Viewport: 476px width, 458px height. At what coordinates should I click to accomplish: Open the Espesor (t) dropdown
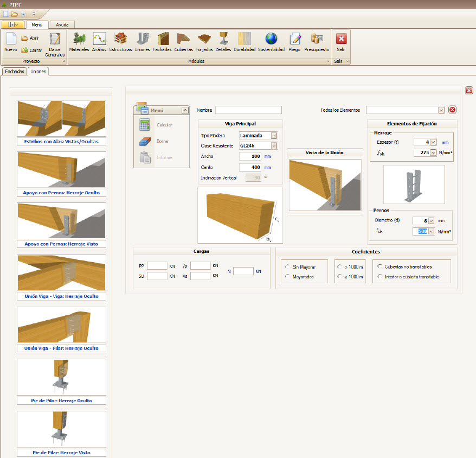coord(433,142)
